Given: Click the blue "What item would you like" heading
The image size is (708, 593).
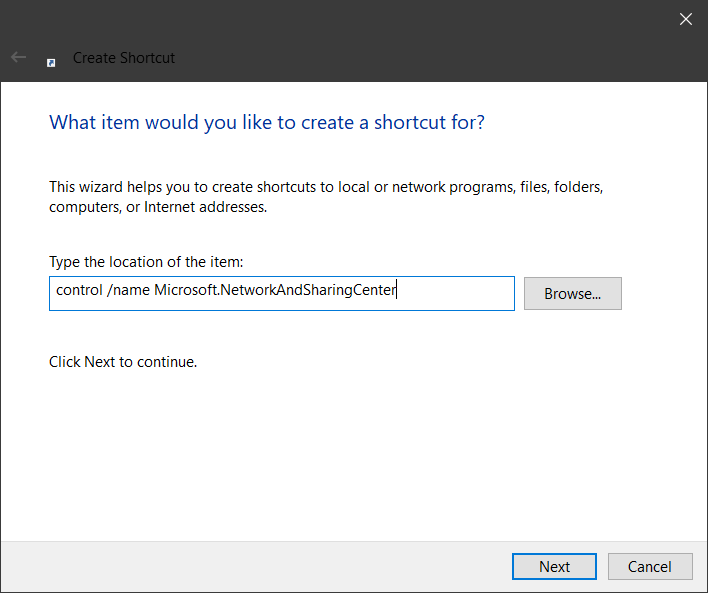Looking at the screenshot, I should (267, 123).
